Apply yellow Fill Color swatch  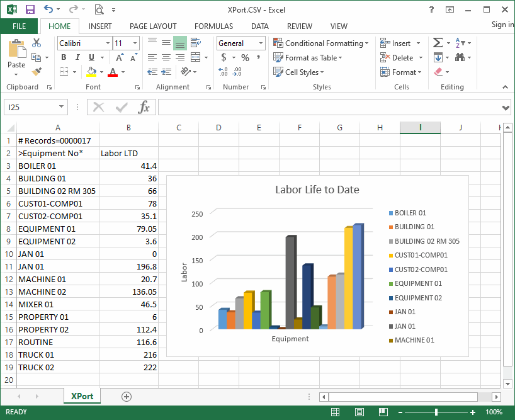(91, 72)
